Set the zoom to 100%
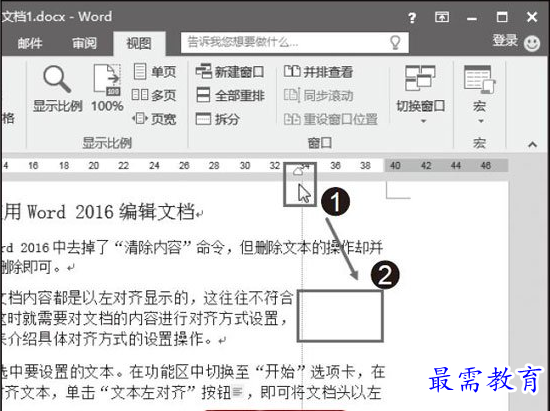 107,88
